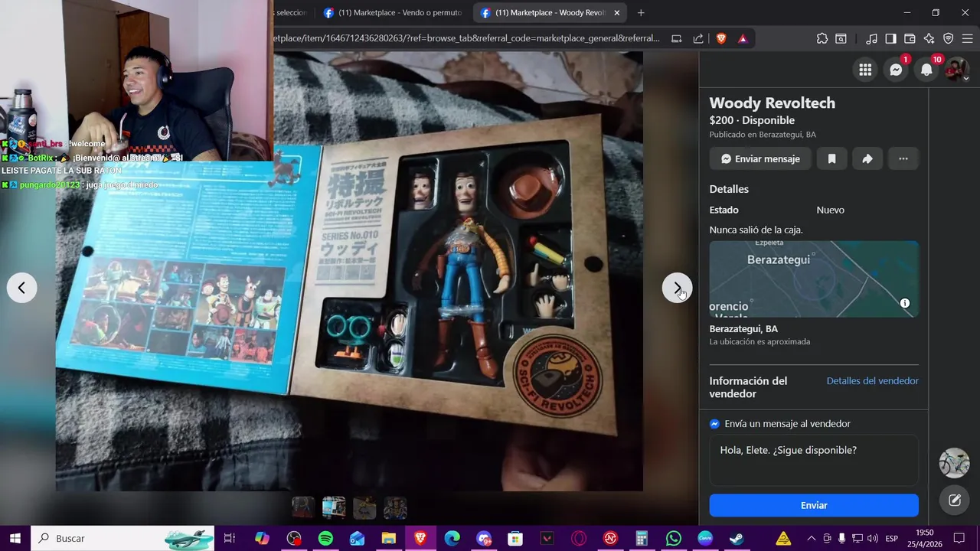This screenshot has height=551, width=980.
Task: Open Windows Start menu
Action: 15,538
